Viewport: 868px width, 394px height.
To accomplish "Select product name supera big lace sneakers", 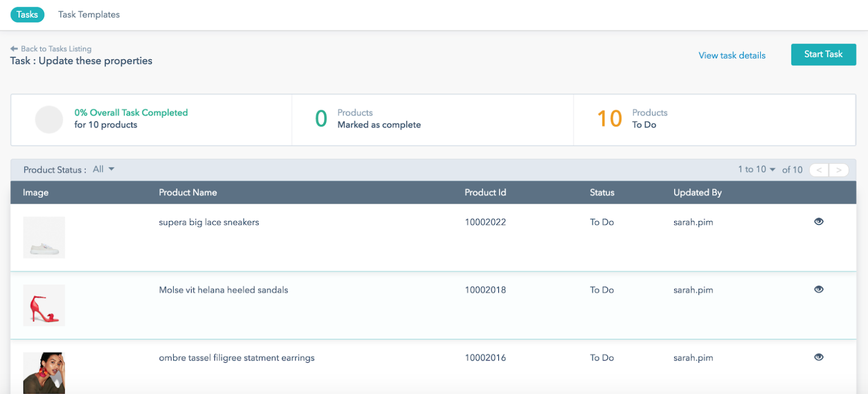I will pyautogui.click(x=209, y=222).
